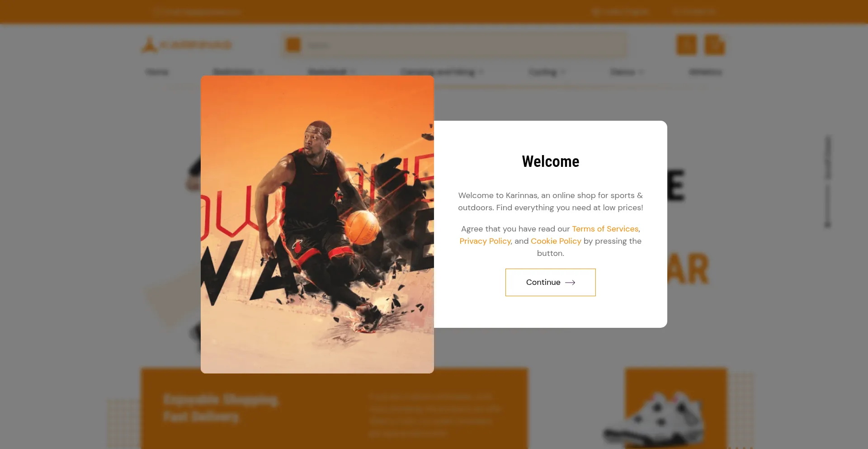The height and width of the screenshot is (449, 868).
Task: Select the Home menu item
Action: click(157, 72)
